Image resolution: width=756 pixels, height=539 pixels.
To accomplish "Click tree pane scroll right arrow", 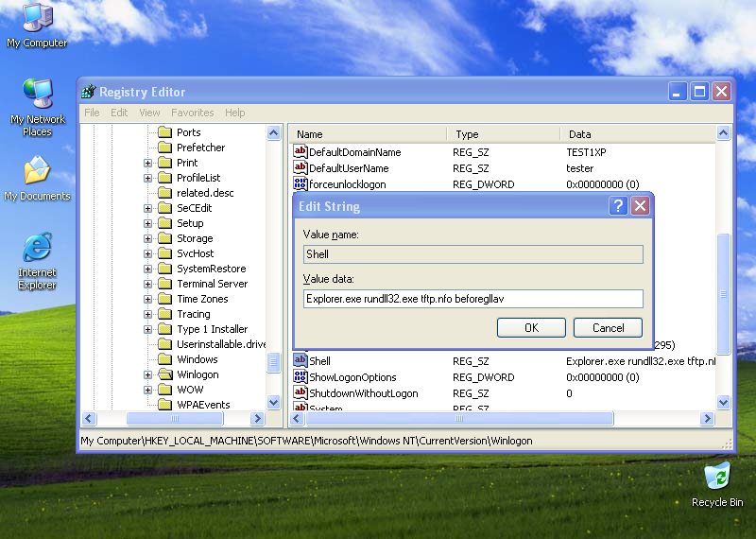I will (257, 418).
